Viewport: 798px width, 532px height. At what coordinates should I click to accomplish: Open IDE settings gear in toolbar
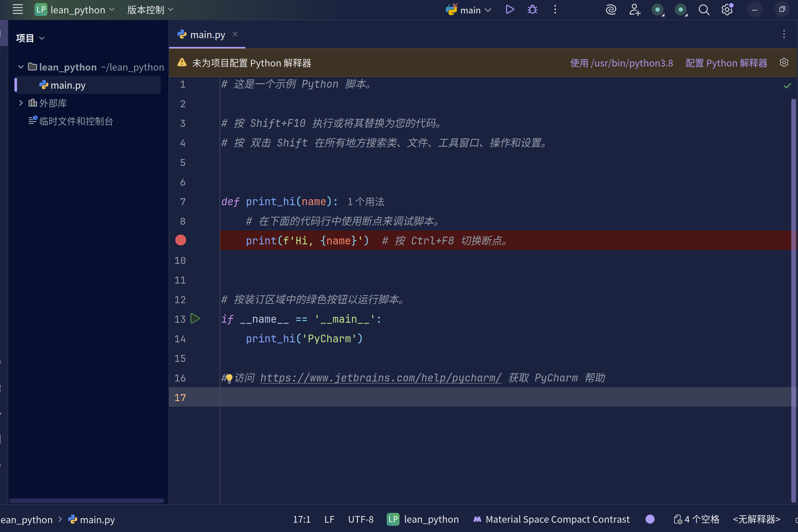(x=727, y=10)
